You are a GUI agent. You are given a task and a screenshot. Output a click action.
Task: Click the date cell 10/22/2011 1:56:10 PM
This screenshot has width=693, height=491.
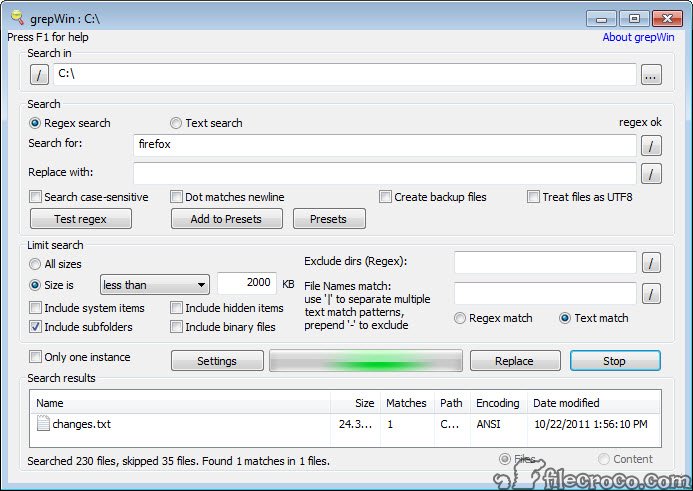coord(591,424)
